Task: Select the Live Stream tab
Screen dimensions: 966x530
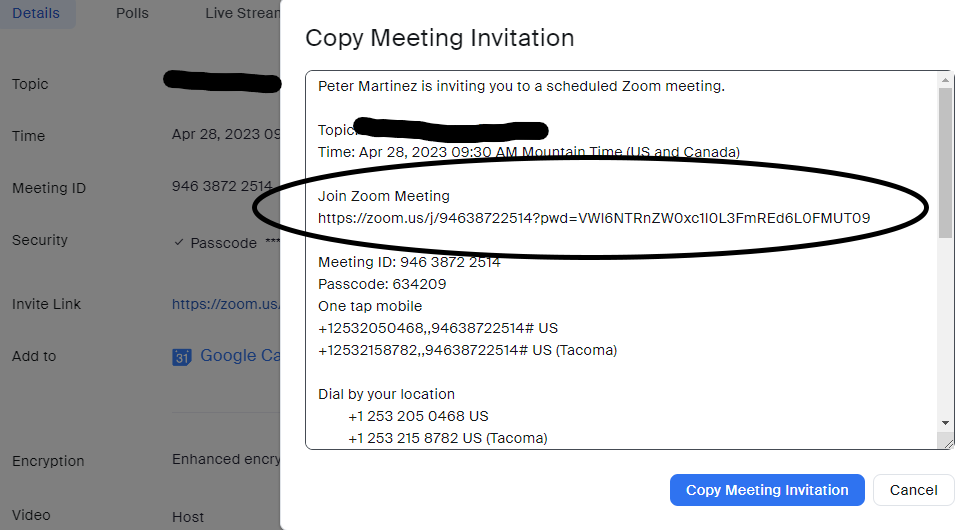Action: point(240,13)
